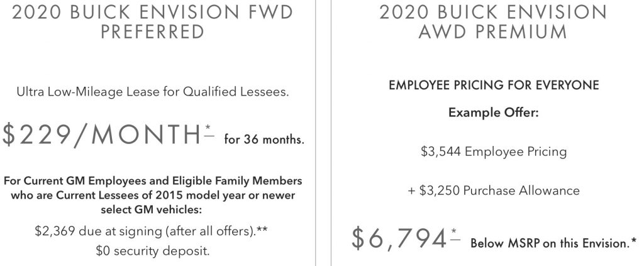Screen dimensions: 644x266
Task: Click the Ultra Low-Mileage Lease line
Action: tap(152, 92)
